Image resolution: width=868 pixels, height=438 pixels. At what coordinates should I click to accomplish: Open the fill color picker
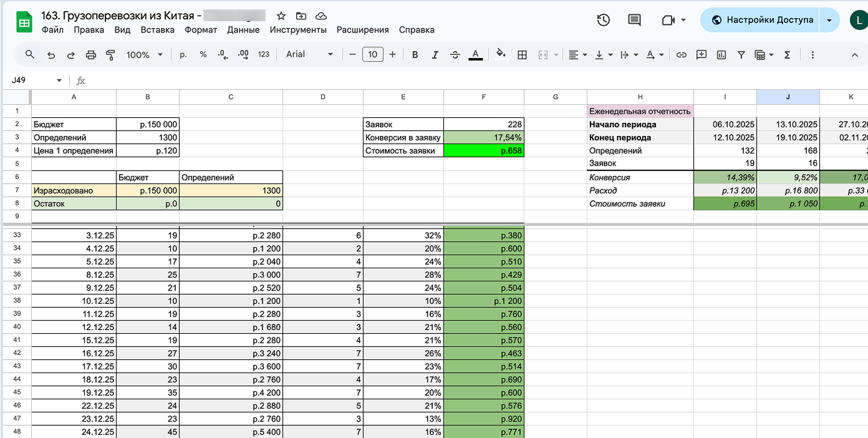point(501,55)
